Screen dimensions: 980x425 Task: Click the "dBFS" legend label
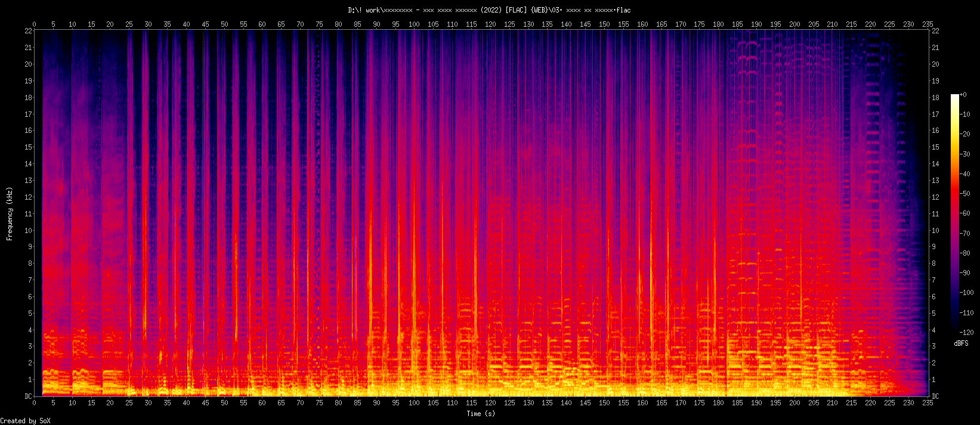(x=961, y=343)
